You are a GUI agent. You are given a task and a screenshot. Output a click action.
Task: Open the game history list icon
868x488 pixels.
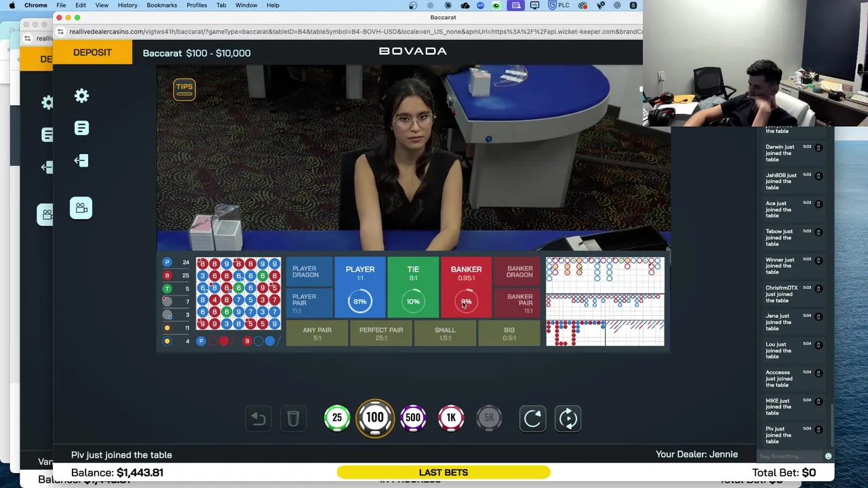point(81,128)
